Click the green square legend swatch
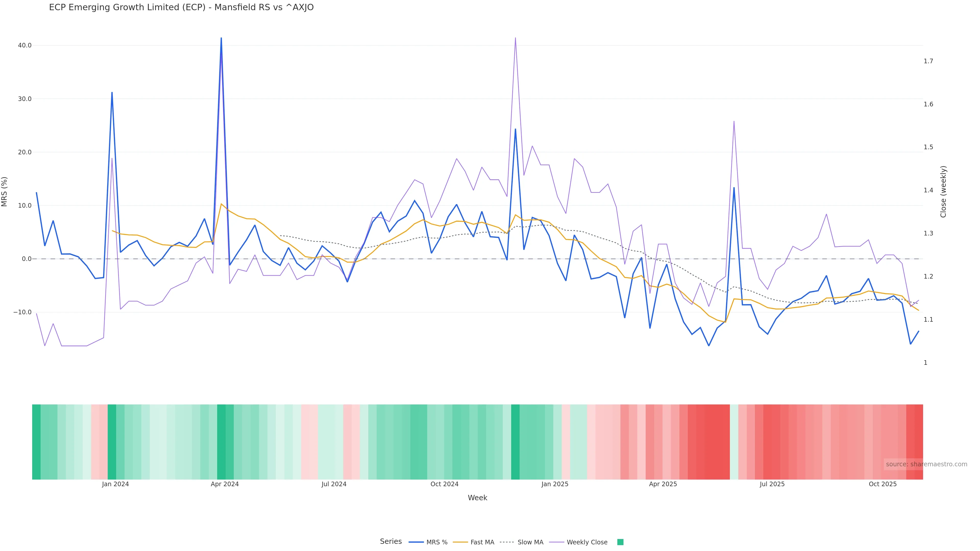The image size is (980, 551). coord(620,542)
